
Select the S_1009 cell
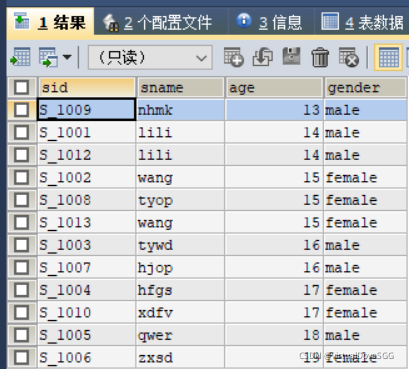(x=86, y=110)
